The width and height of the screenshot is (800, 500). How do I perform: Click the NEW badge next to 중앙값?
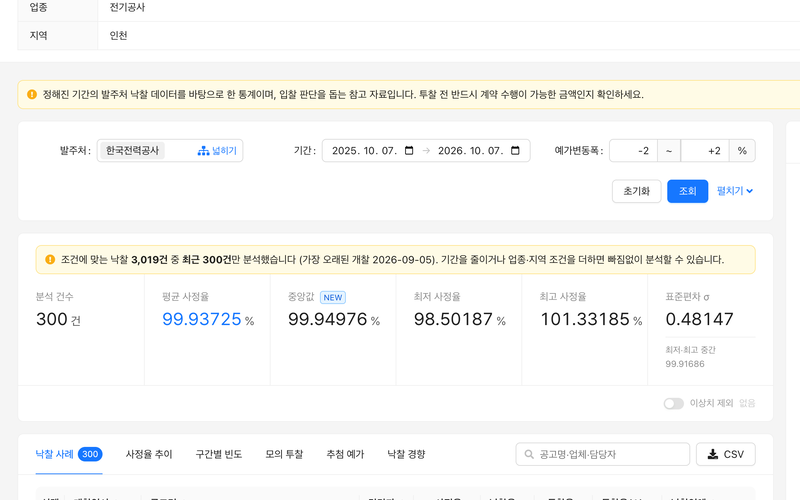333,297
